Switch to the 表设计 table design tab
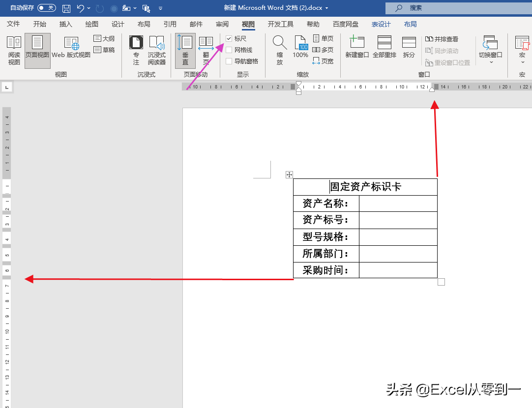Image resolution: width=532 pixels, height=408 pixels. (381, 24)
